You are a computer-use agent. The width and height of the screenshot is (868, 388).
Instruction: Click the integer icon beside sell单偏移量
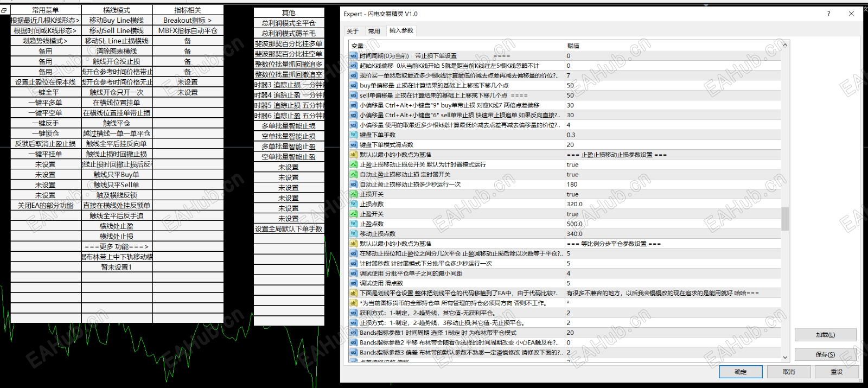(x=353, y=95)
